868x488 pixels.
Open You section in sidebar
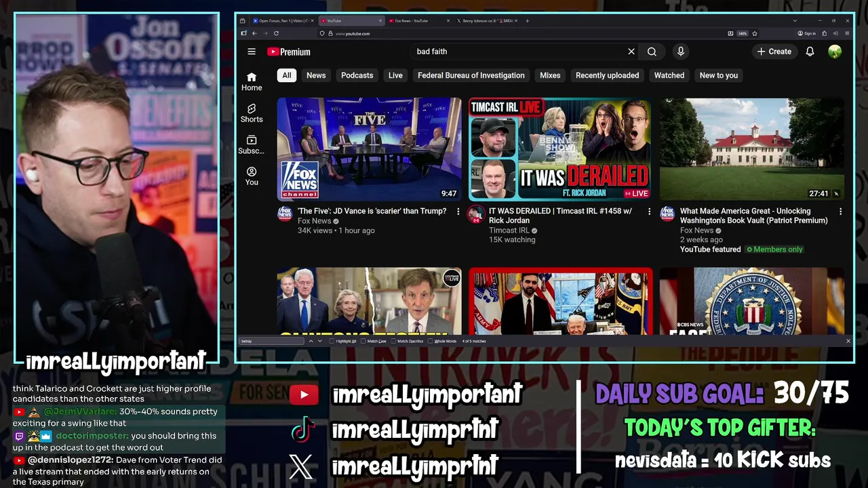click(x=252, y=176)
